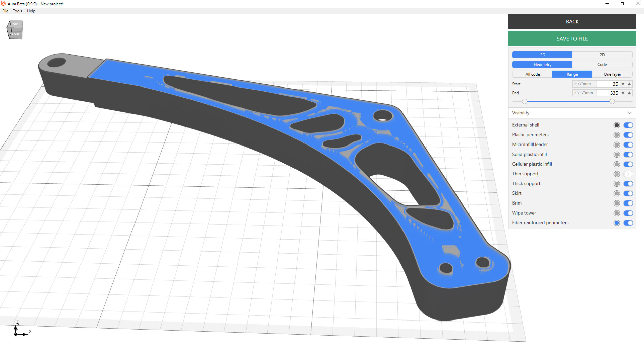Click the SAVE TO FILE button
Image resolution: width=644 pixels, height=349 pixels.
pos(572,38)
